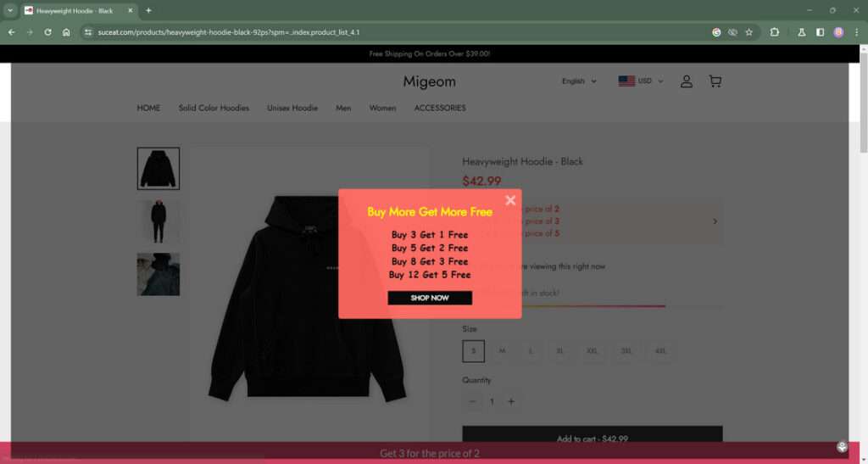Select the model wearing hoodie thumbnail
Image resolution: width=868 pixels, height=464 pixels.
159,221
